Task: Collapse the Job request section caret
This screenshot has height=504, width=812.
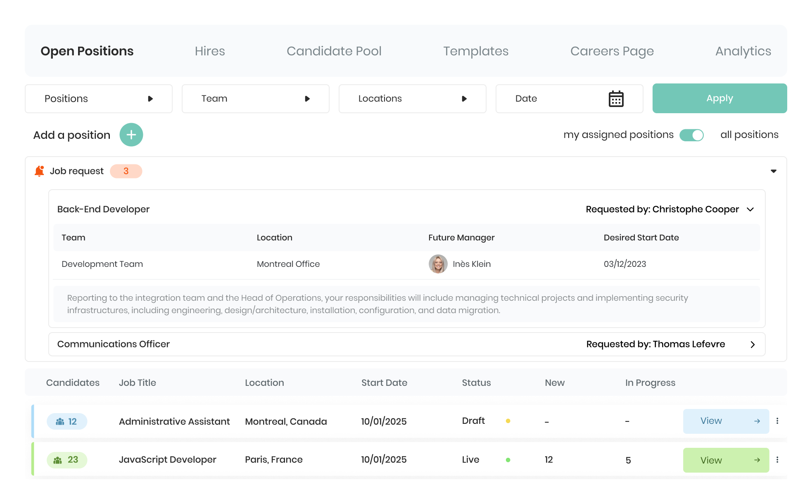Action: coord(774,171)
